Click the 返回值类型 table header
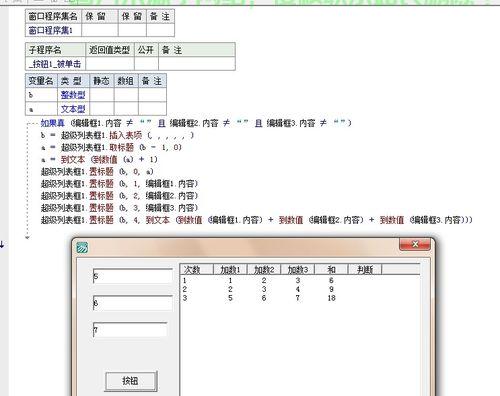 coord(110,50)
